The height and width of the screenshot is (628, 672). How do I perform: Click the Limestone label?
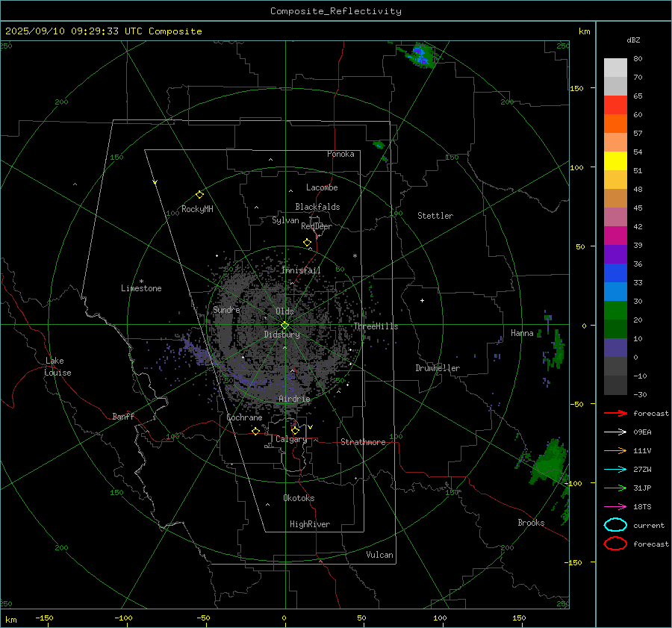(x=141, y=288)
